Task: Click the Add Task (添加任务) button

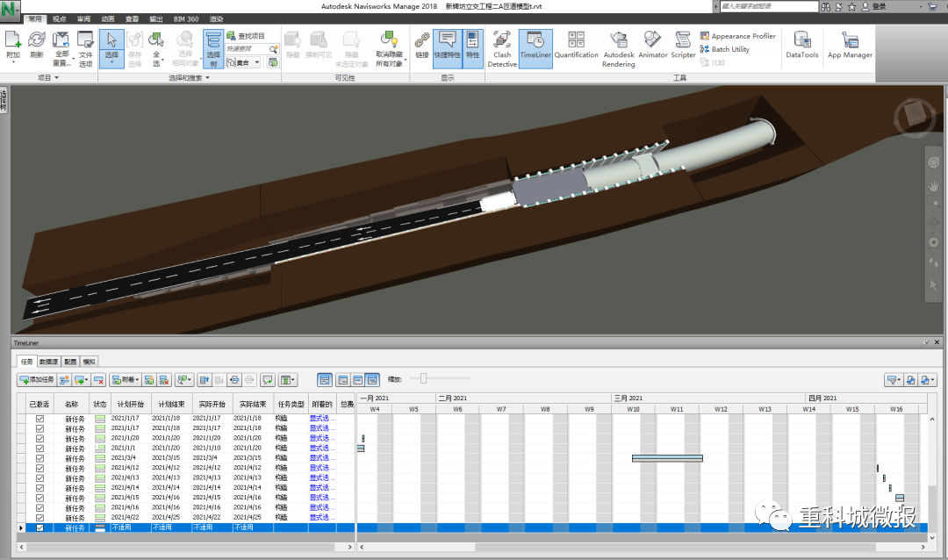Action: coord(38,380)
